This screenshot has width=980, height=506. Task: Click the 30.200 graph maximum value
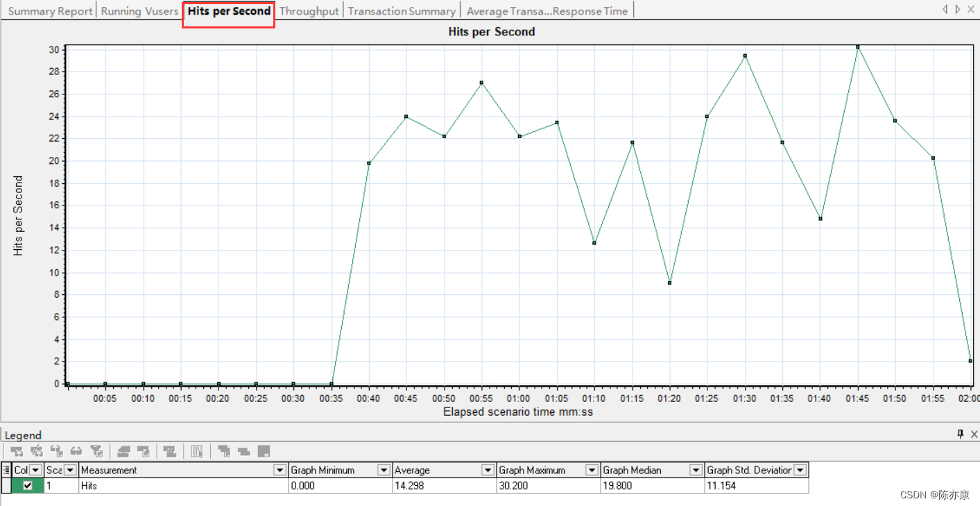click(549, 486)
